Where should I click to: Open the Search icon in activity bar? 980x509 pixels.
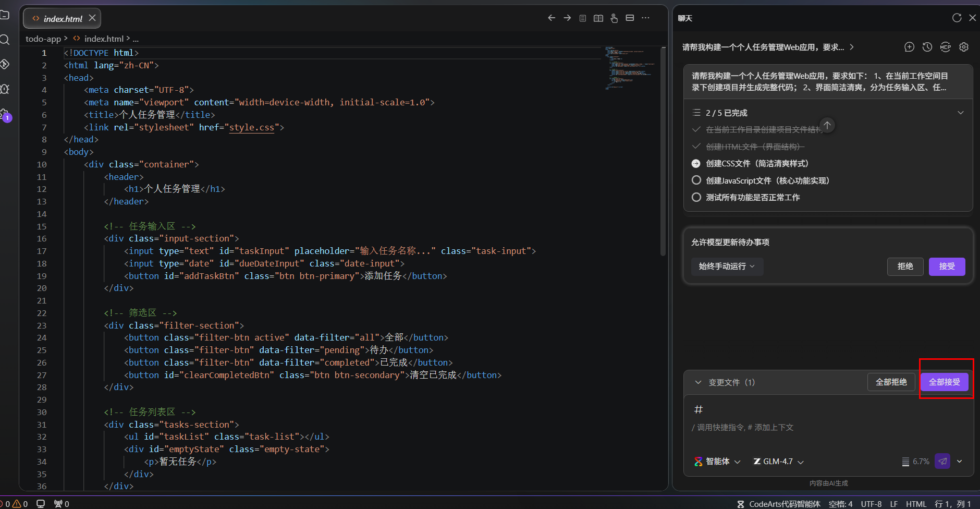click(x=5, y=40)
